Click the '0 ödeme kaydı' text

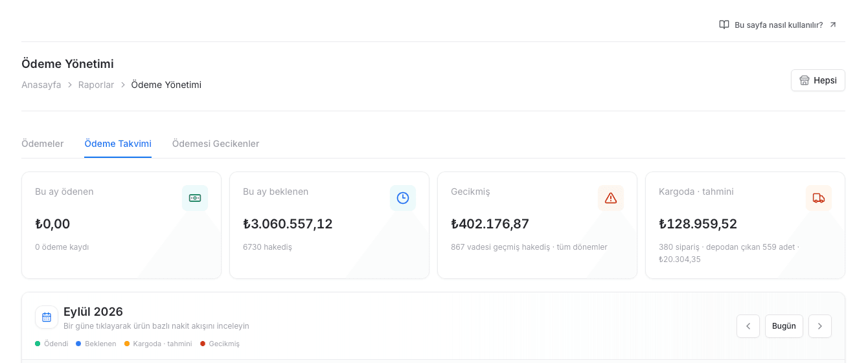point(62,247)
